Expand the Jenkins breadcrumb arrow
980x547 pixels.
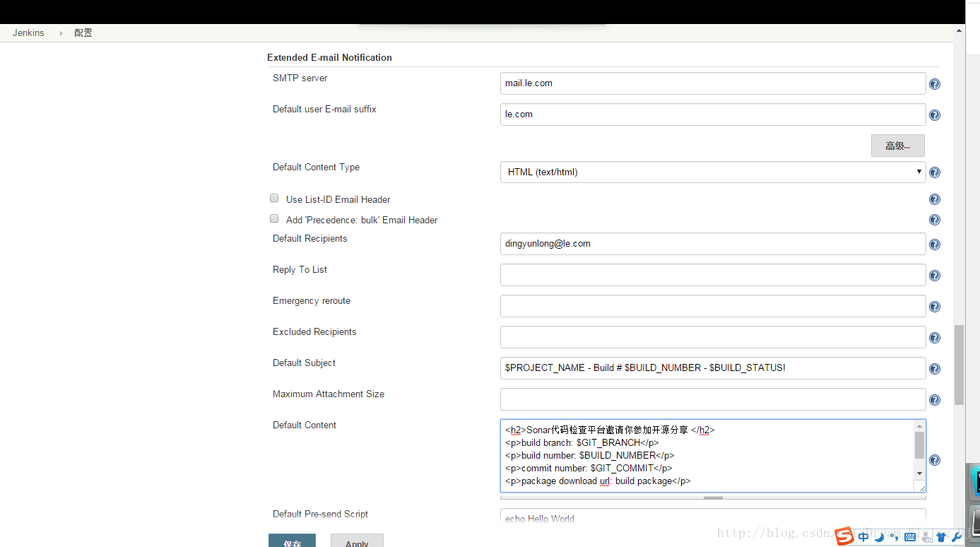61,33
